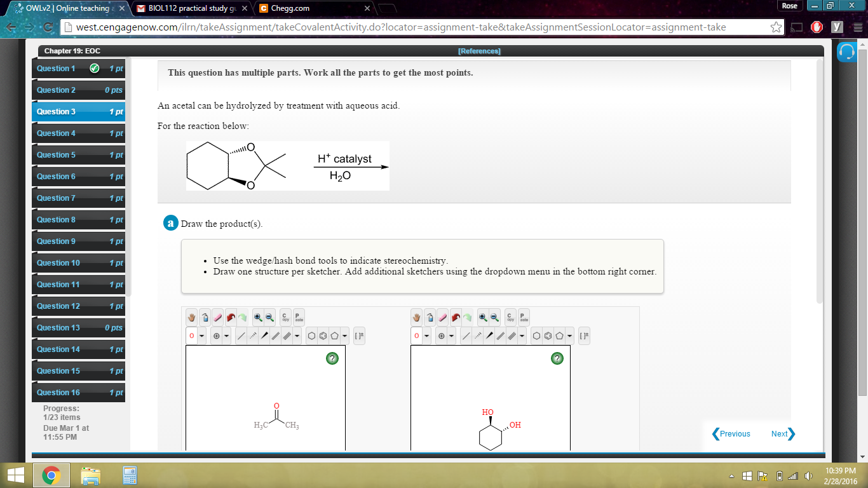
Task: Click the Copy icon in the left sketcher toolbar
Action: click(x=285, y=318)
